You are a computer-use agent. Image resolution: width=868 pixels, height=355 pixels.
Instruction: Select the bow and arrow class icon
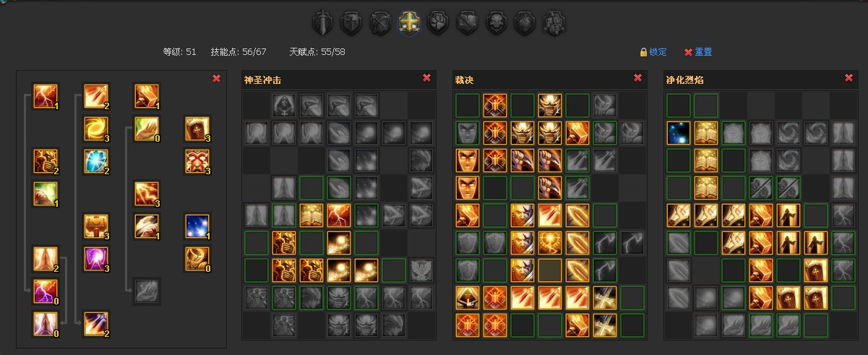pos(380,23)
